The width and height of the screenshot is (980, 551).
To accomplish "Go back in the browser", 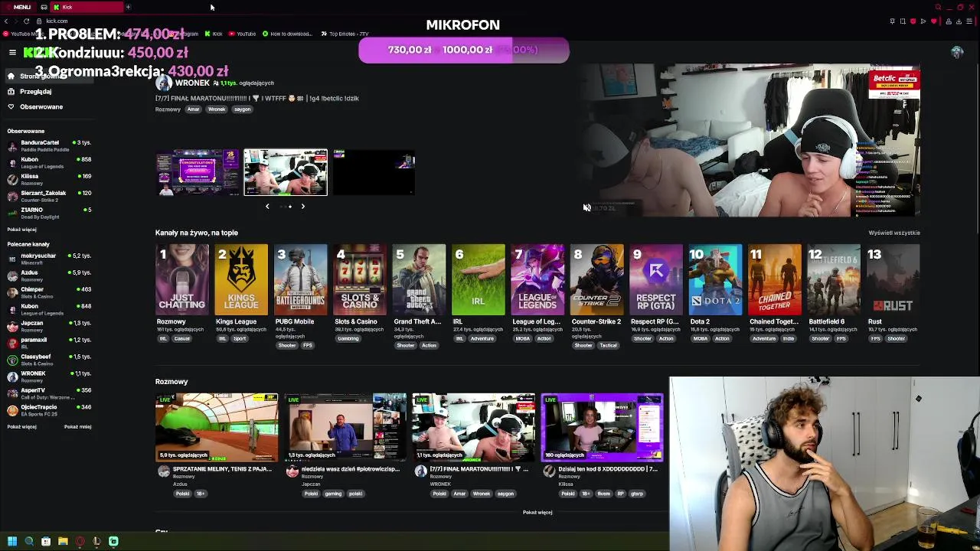I will tap(6, 21).
